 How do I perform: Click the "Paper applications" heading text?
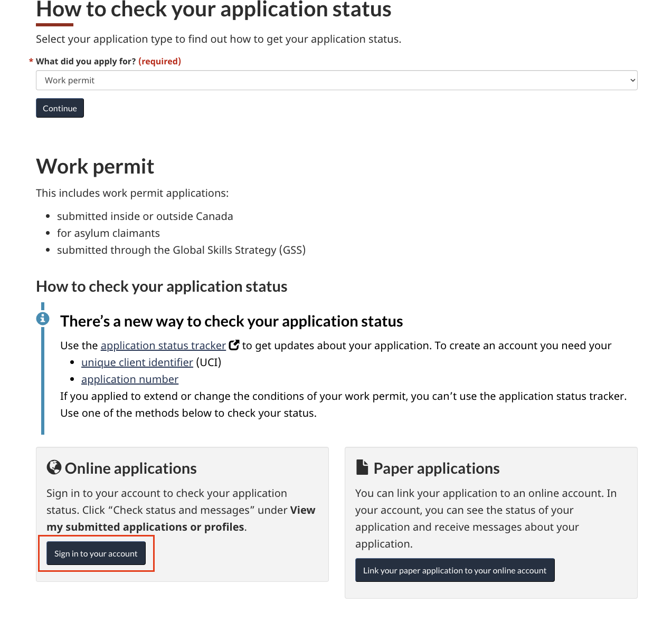(x=436, y=468)
